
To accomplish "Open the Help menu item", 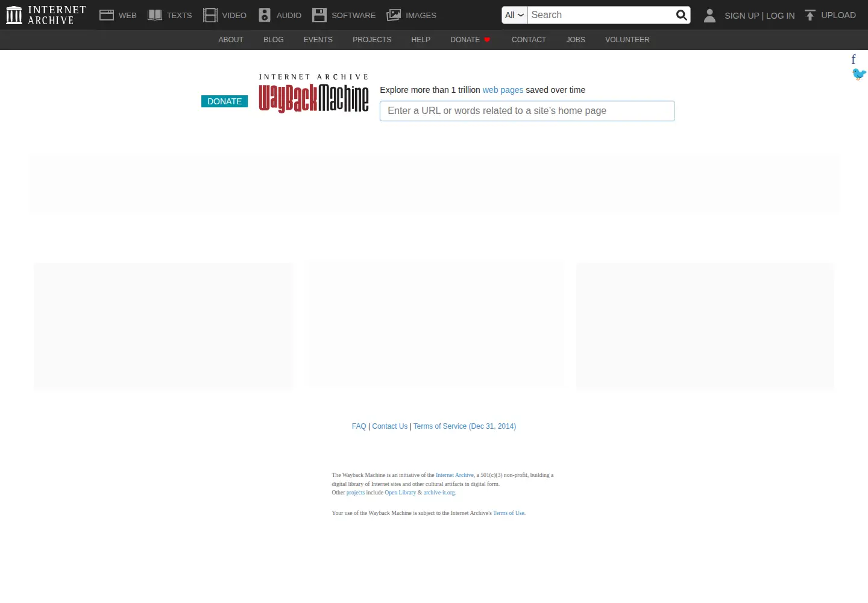I will click(x=421, y=40).
